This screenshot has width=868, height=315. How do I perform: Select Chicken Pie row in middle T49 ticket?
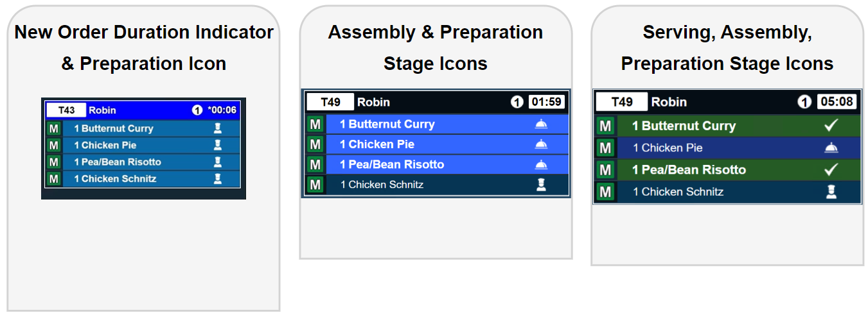tap(424, 144)
